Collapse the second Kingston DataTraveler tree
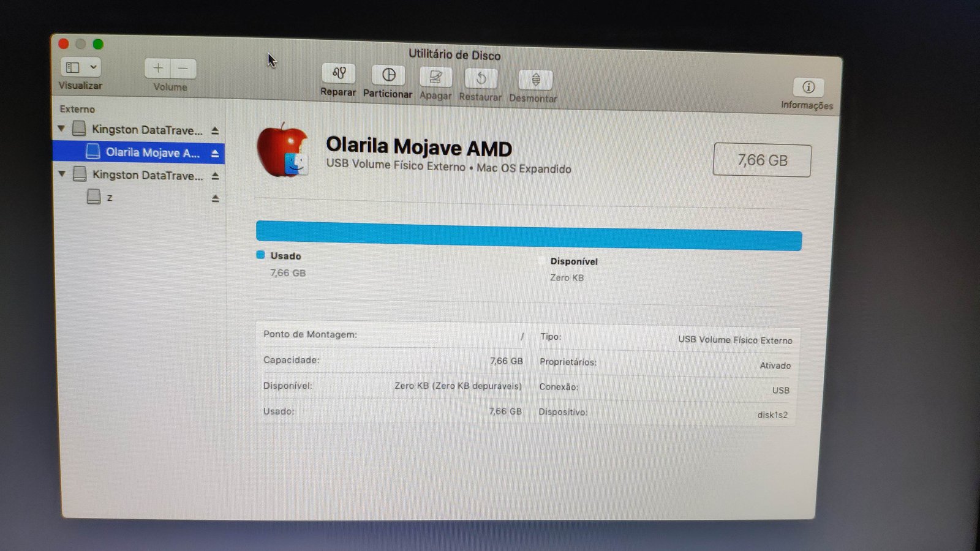This screenshot has height=551, width=980. 62,174
